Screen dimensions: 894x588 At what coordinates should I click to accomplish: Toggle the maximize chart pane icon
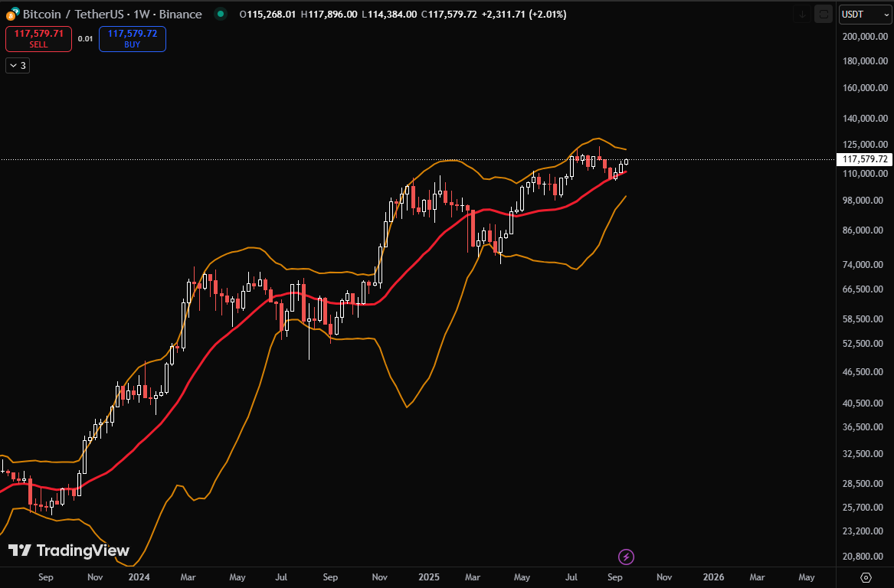[824, 15]
